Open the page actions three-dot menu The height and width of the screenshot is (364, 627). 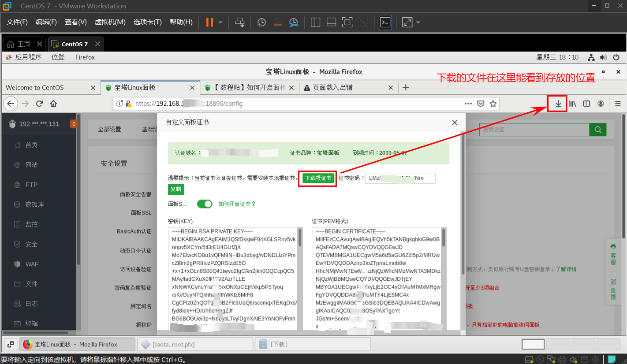click(468, 104)
